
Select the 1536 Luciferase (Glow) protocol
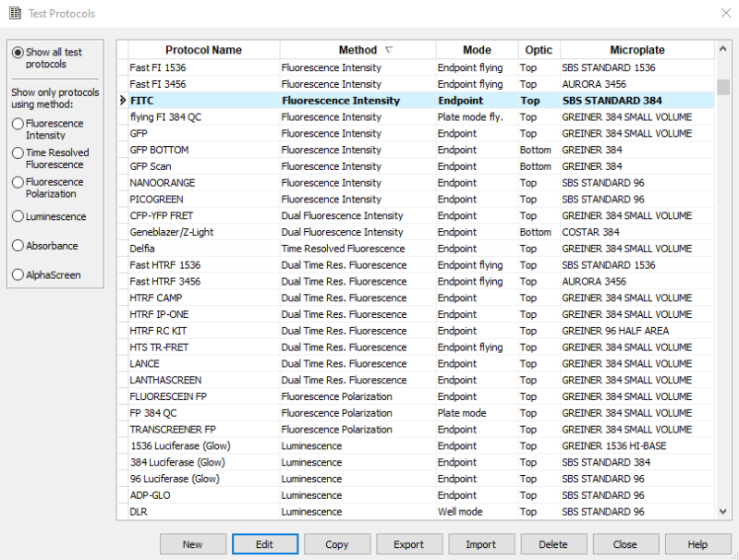[180, 446]
